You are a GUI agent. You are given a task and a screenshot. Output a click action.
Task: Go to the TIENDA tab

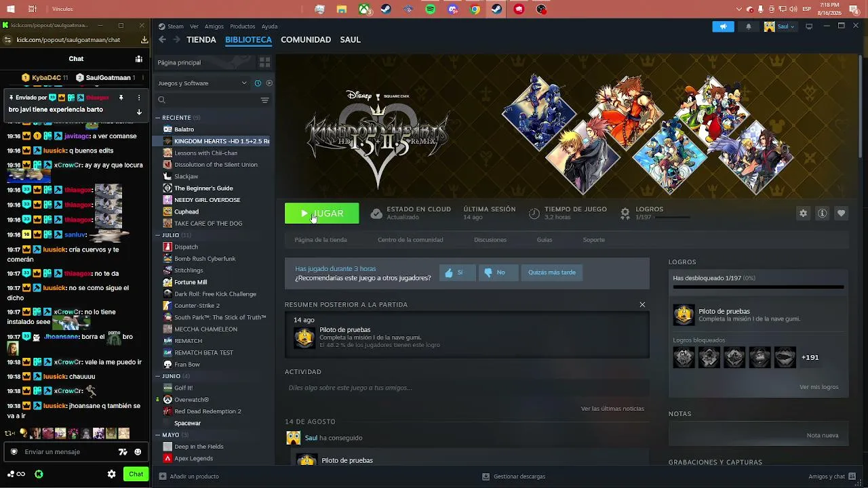pyautogui.click(x=201, y=39)
